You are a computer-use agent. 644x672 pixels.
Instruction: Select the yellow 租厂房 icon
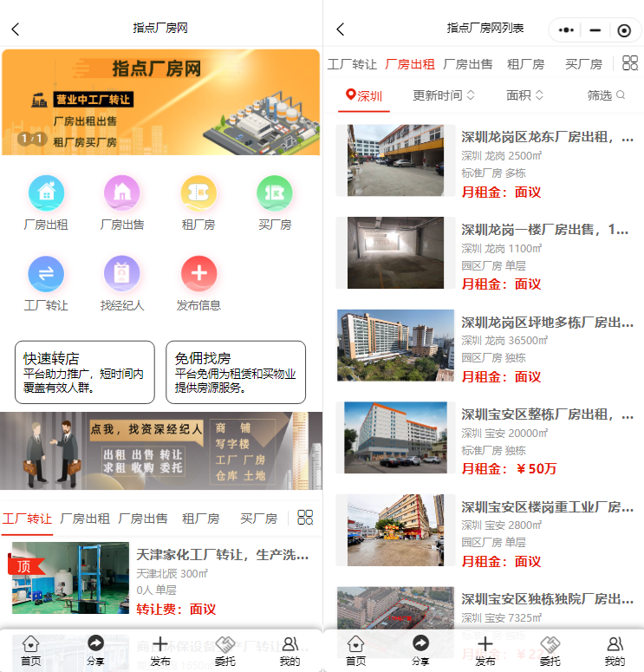coord(198,192)
